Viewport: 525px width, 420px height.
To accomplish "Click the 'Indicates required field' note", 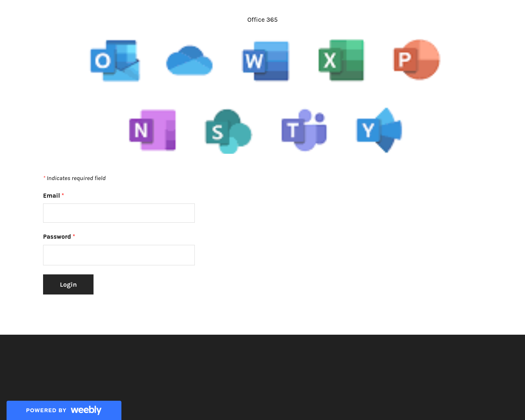I will (x=75, y=178).
